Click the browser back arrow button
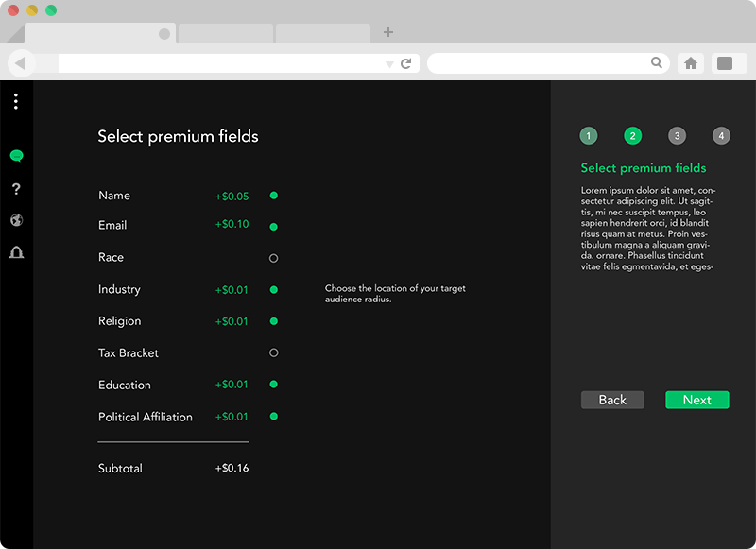This screenshot has width=756, height=549. point(21,63)
